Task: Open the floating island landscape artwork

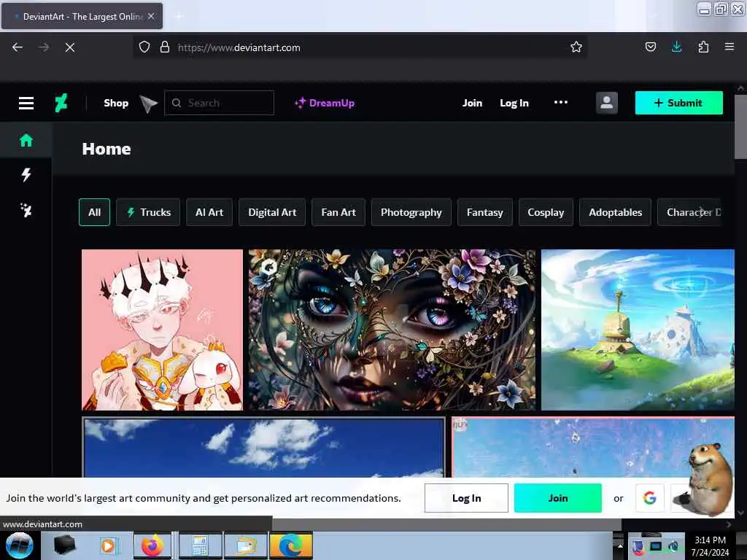Action: point(638,330)
